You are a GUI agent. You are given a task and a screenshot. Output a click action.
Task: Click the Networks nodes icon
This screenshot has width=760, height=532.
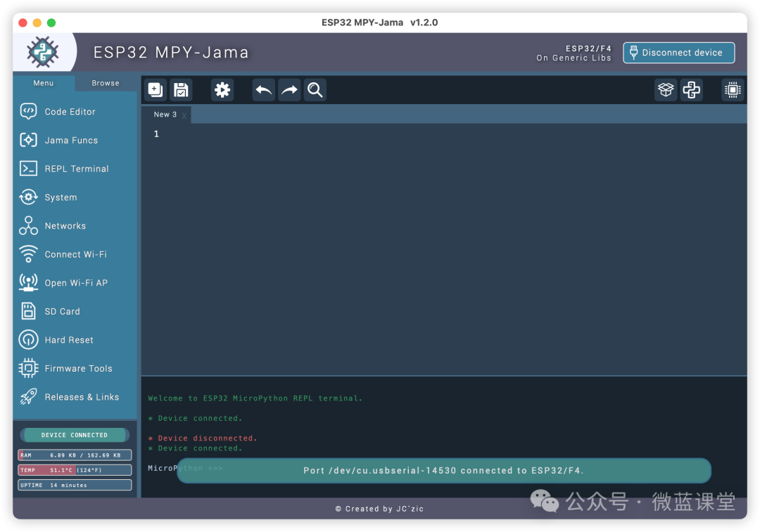tap(28, 226)
